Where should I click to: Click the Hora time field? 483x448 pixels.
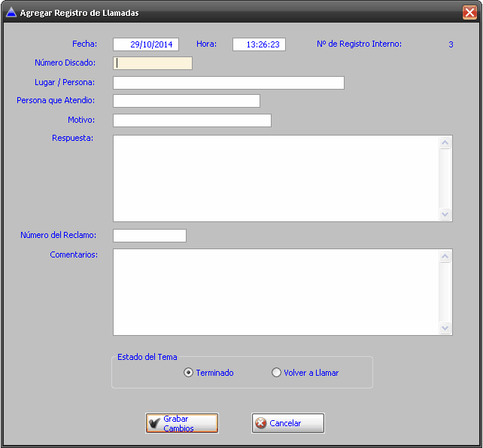click(259, 44)
